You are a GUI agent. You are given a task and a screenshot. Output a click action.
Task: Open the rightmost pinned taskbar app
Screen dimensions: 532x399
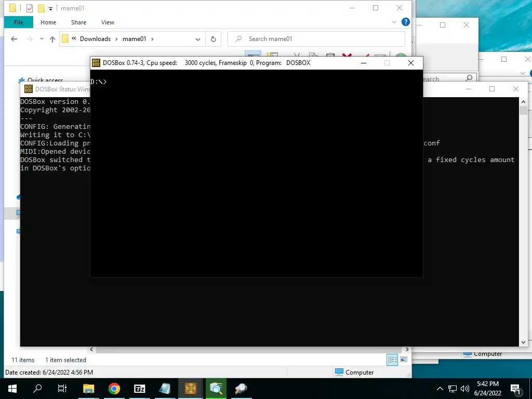[241, 389]
